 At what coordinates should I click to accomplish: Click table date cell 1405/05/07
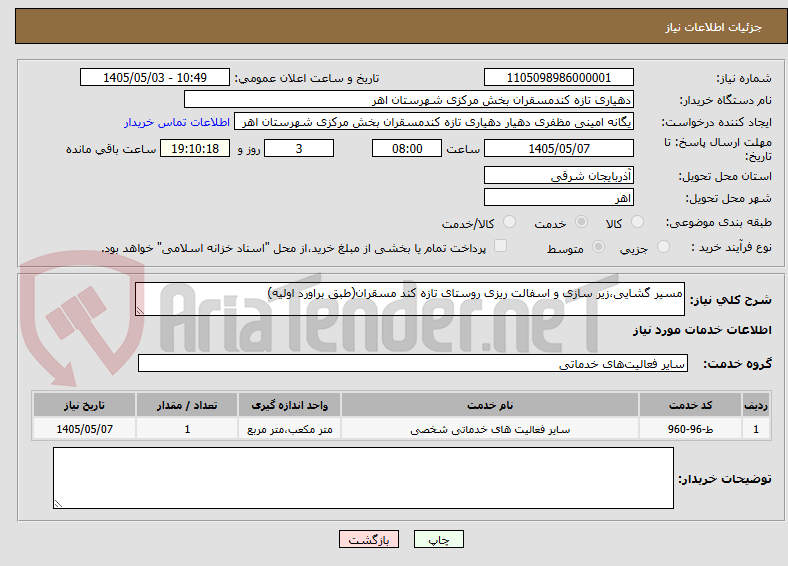(x=84, y=429)
